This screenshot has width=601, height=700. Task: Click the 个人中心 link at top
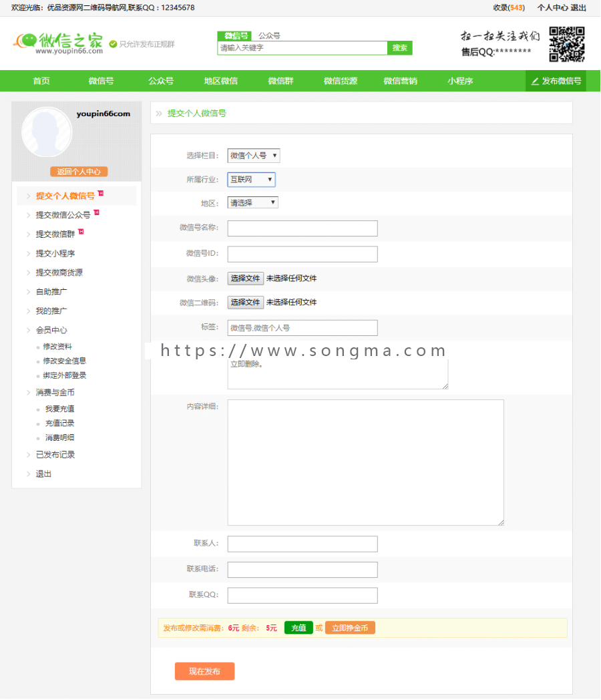pos(552,7)
